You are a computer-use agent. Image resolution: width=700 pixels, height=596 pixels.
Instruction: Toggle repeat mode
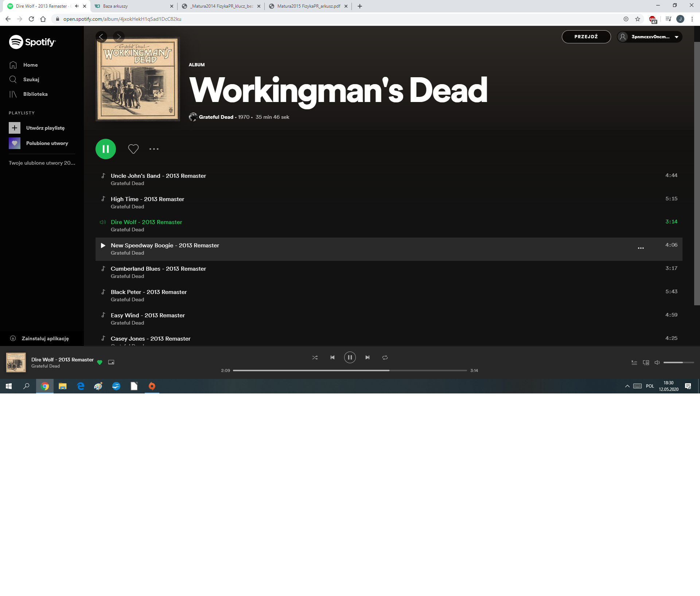coord(385,357)
